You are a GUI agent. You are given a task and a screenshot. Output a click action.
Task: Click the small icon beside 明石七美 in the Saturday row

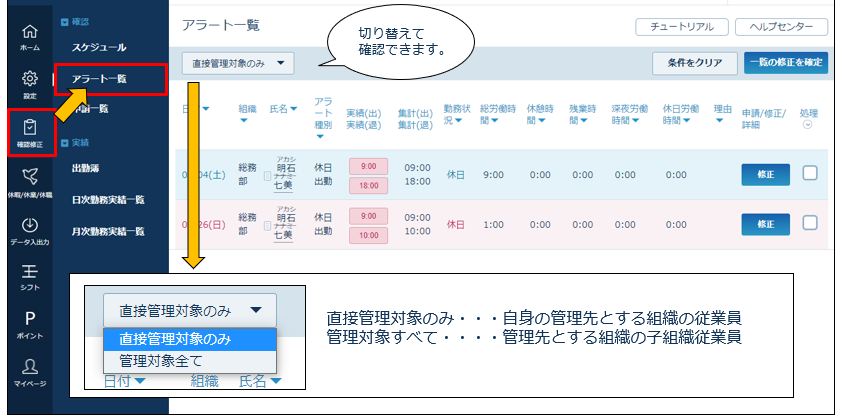267,176
